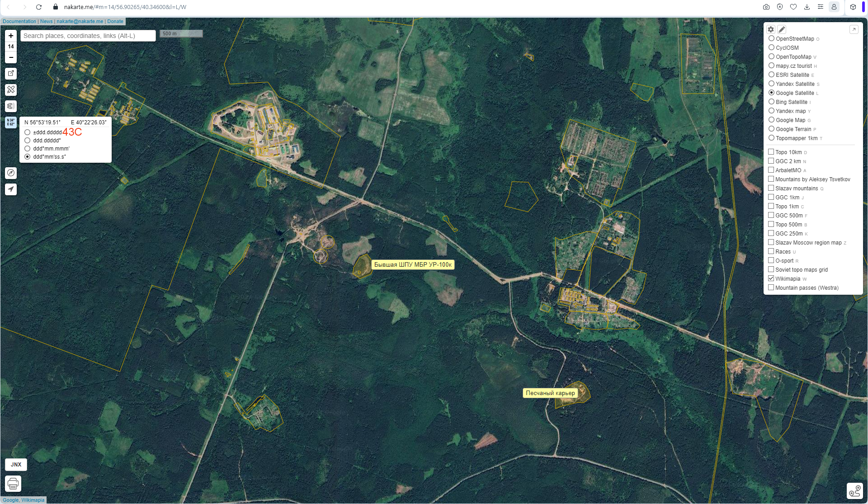Select OpenTopoMap base layer
The width and height of the screenshot is (868, 504).
pos(771,57)
